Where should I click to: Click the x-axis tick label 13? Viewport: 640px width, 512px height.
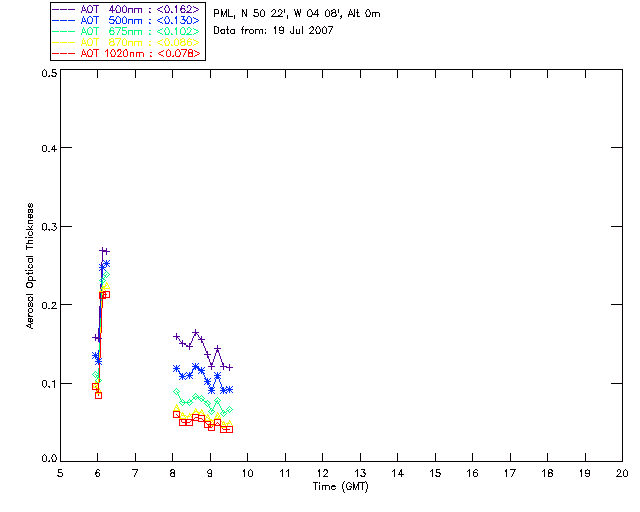pyautogui.click(x=360, y=473)
